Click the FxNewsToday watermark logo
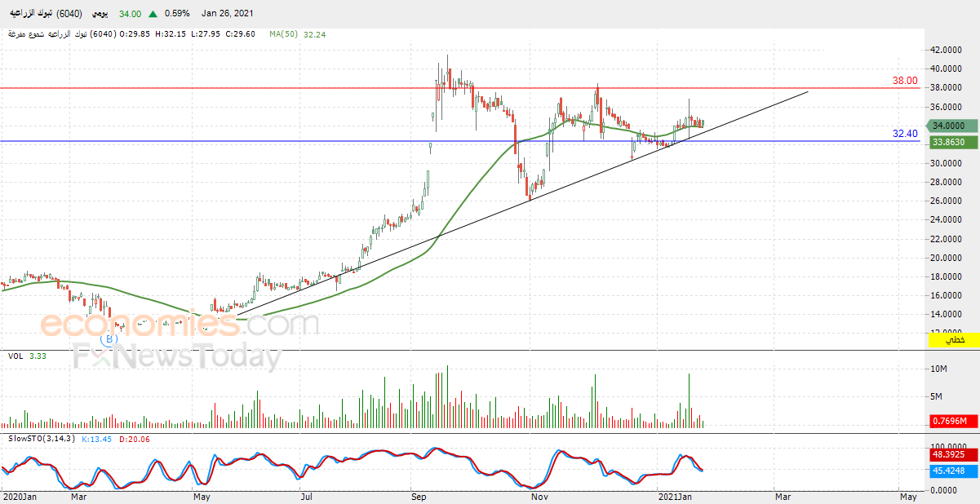Viewport: 980px width, 504px height. (177, 357)
